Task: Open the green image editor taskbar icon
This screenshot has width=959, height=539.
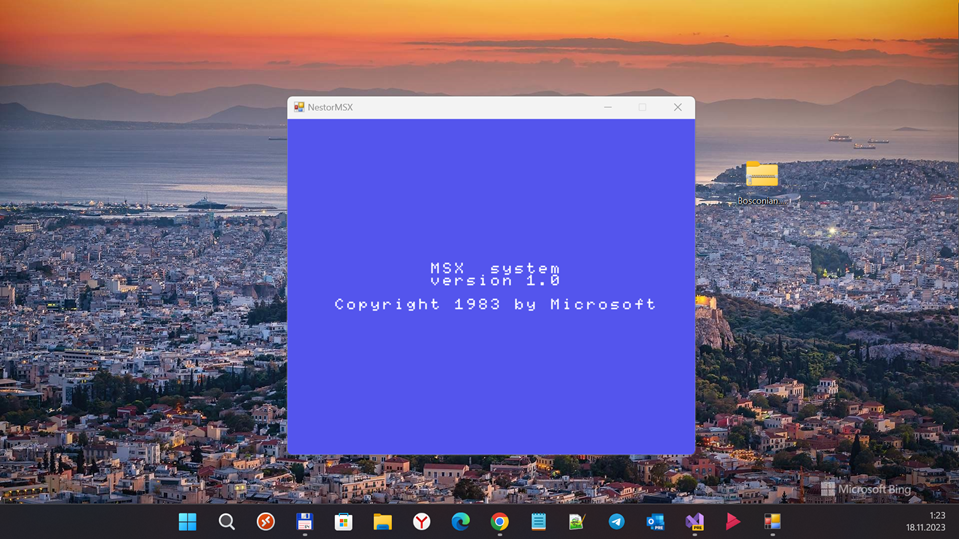Action: click(577, 521)
